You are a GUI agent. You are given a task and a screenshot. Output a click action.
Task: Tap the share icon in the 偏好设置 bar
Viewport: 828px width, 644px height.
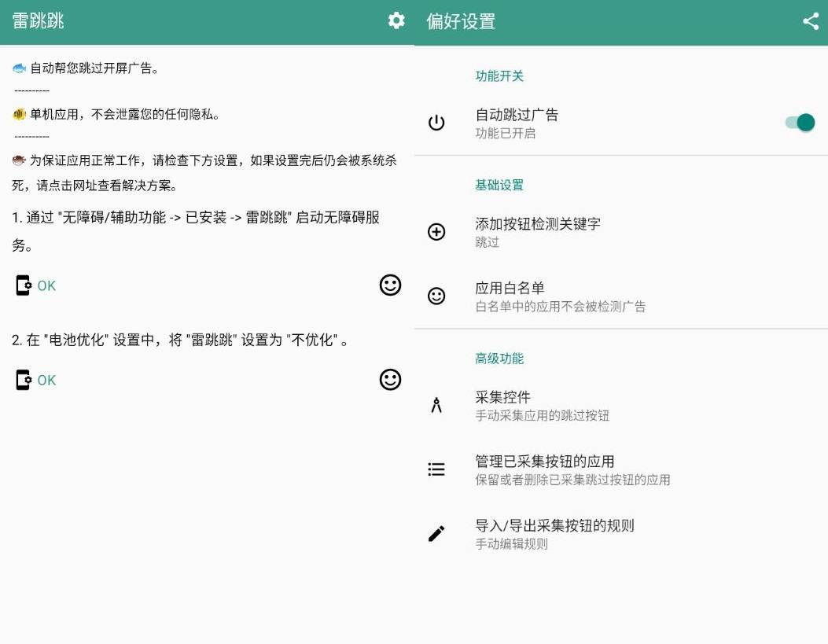pos(811,21)
